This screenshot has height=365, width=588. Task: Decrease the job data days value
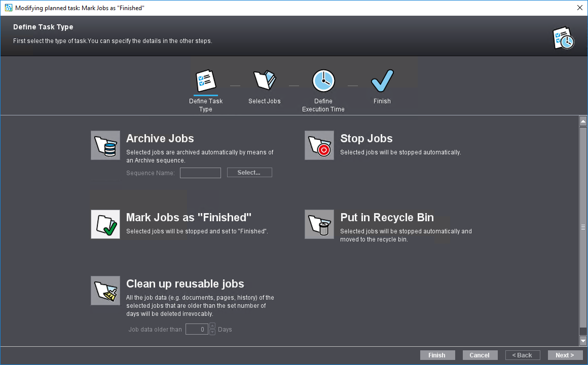point(212,332)
